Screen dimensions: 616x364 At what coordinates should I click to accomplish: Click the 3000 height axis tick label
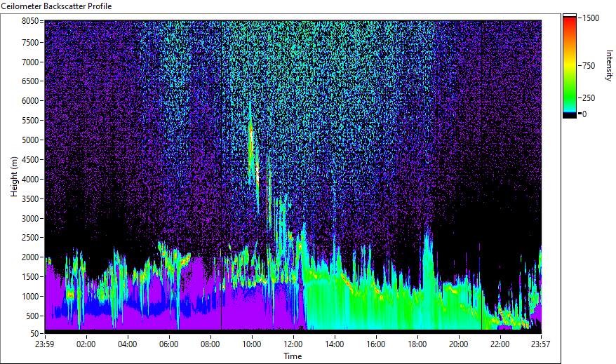coord(30,219)
